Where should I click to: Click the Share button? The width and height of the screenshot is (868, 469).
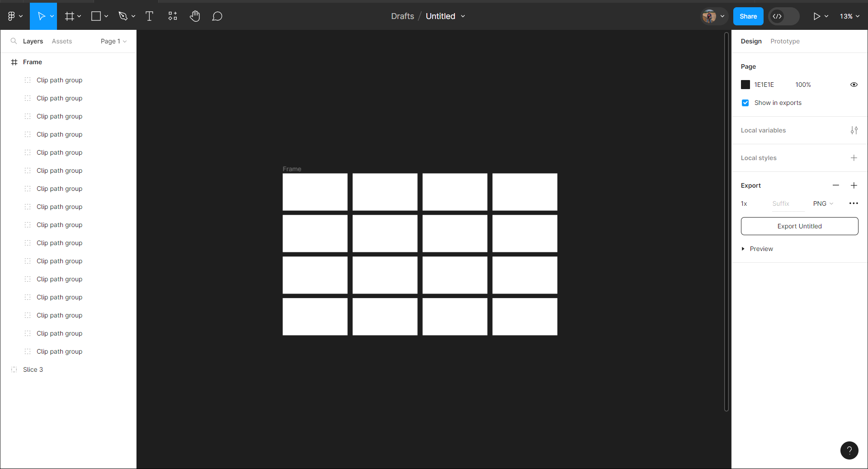coord(748,16)
